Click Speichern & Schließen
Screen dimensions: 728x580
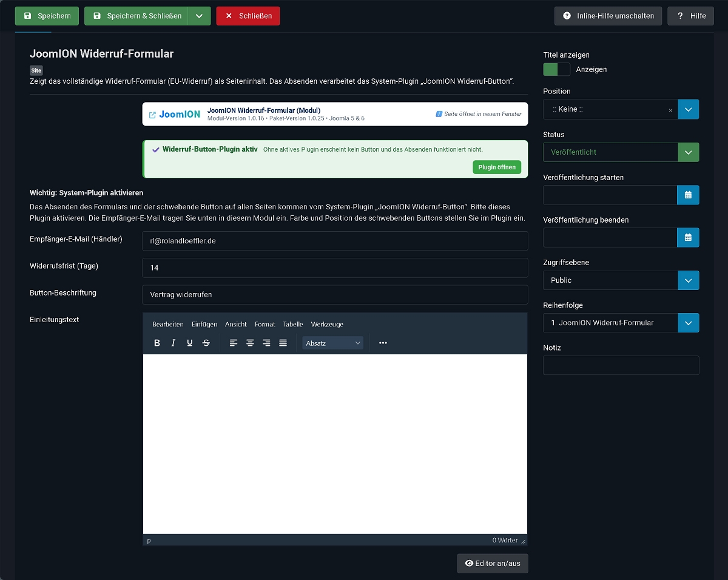click(136, 16)
